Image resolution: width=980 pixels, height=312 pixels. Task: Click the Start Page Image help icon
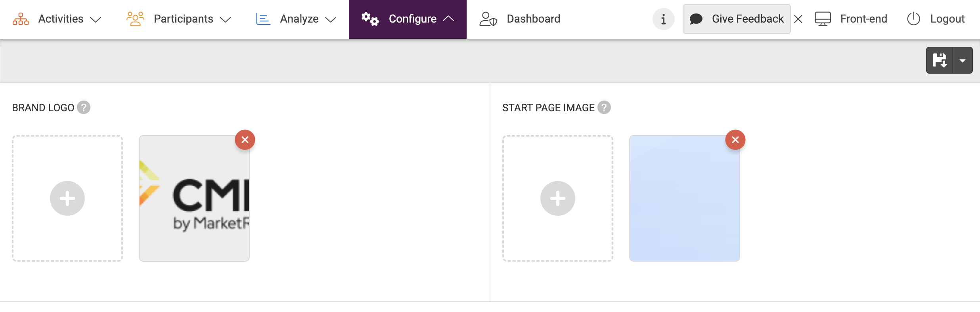point(604,107)
